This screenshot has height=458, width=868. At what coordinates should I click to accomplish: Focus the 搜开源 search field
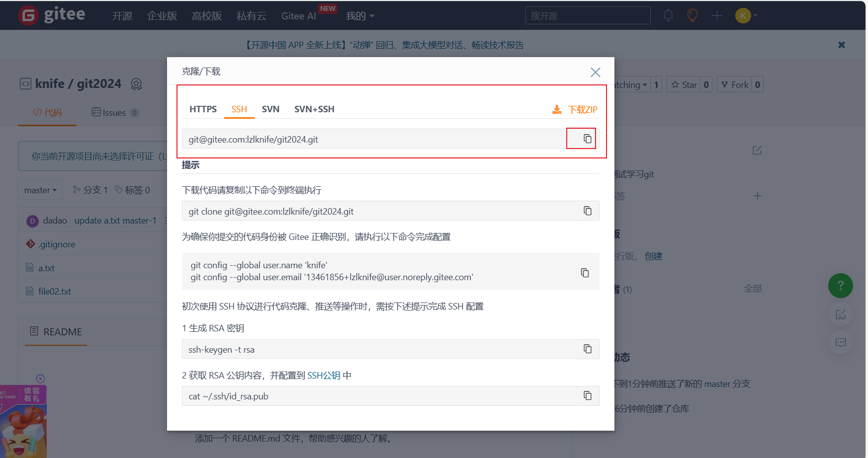click(x=588, y=15)
